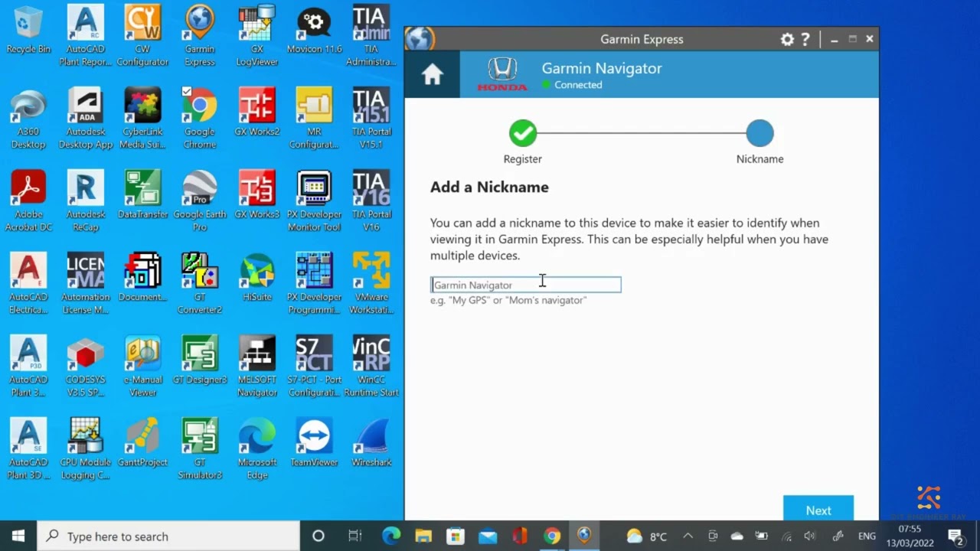Viewport: 980px width, 551px height.
Task: Click the Register step green checkmark
Action: click(523, 133)
